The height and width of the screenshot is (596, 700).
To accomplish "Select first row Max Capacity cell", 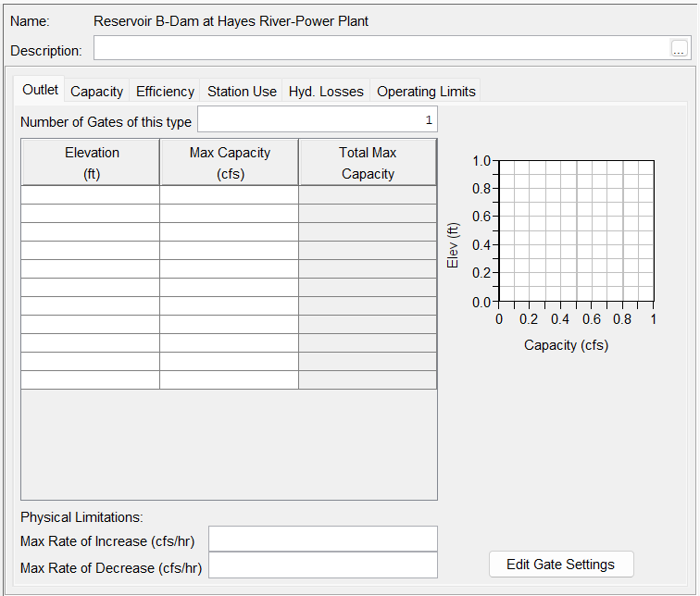I will pyautogui.click(x=229, y=195).
